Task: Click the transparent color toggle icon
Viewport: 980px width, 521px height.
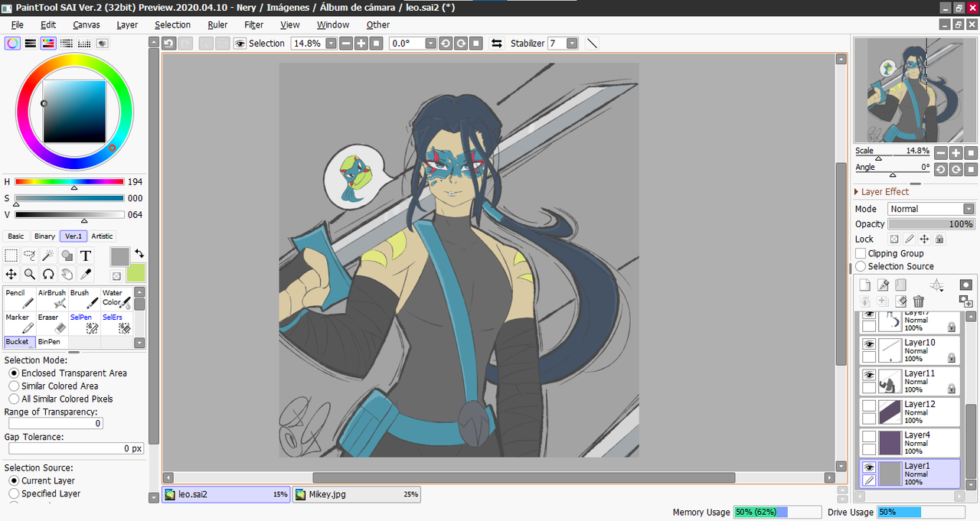Action: (116, 276)
